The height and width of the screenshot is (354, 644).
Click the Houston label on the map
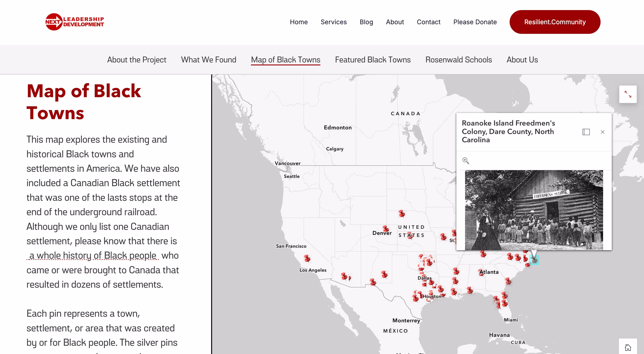(432, 296)
